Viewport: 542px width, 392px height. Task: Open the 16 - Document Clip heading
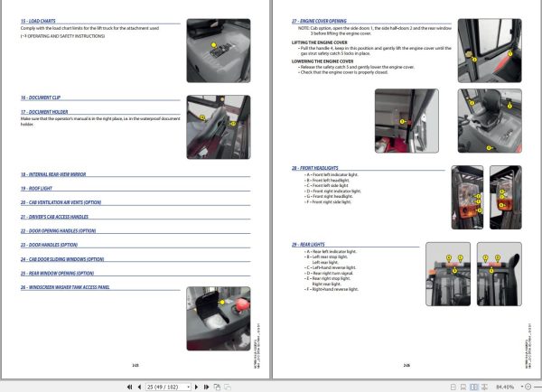41,98
